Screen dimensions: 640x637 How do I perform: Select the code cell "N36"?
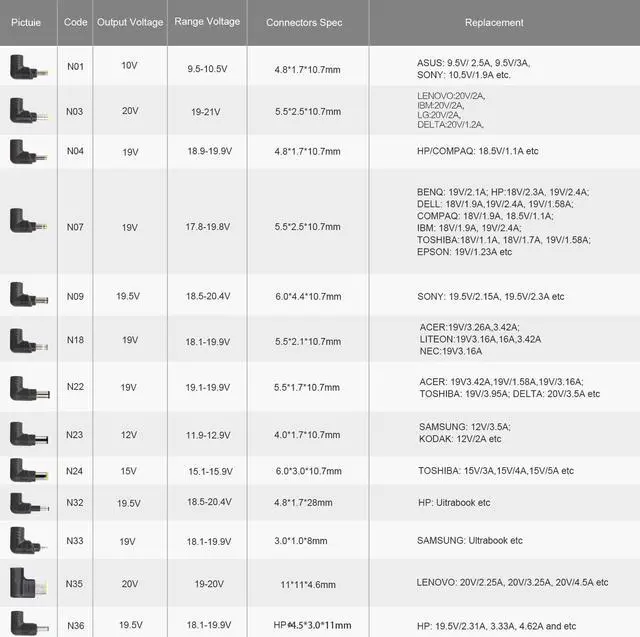pos(76,626)
